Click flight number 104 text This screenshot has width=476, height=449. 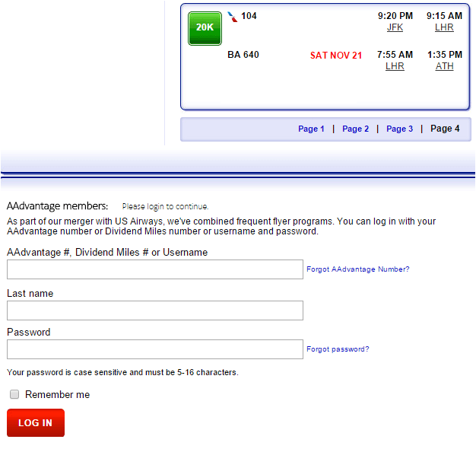pos(249,16)
